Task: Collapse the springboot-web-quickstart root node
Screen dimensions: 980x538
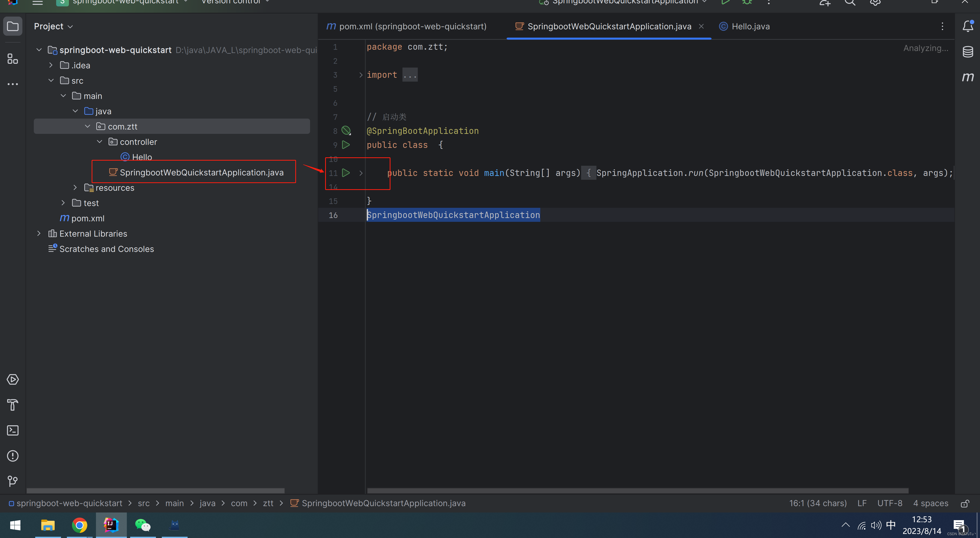Action: click(39, 50)
